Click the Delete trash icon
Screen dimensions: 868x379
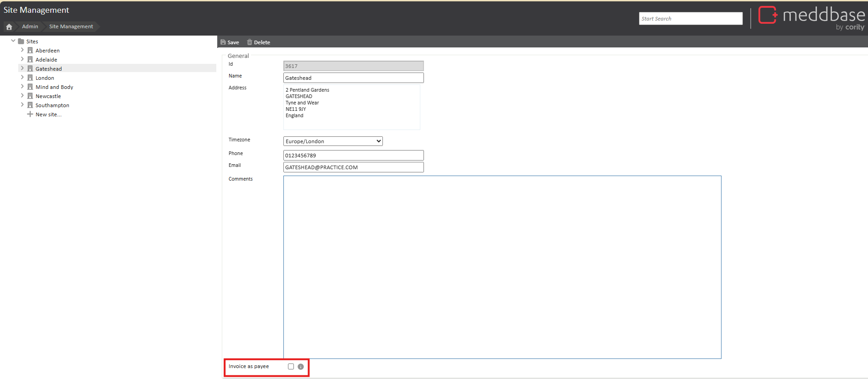tap(250, 42)
